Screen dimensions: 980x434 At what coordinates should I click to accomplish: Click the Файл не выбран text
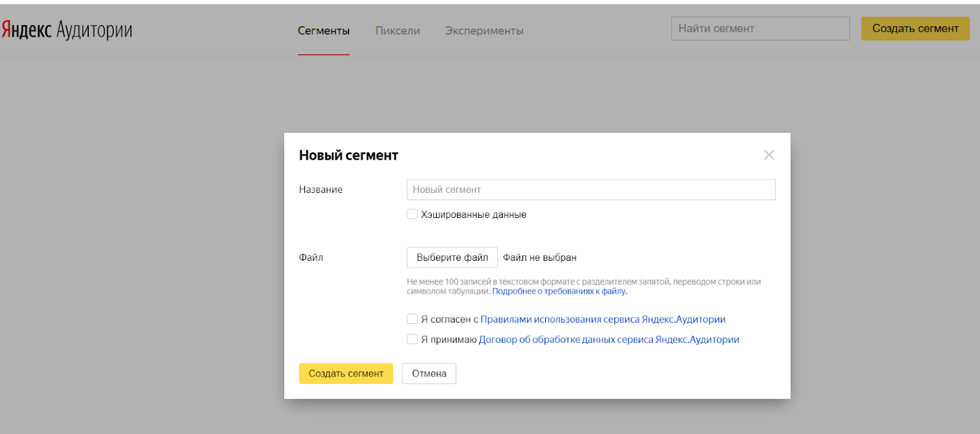tap(540, 258)
